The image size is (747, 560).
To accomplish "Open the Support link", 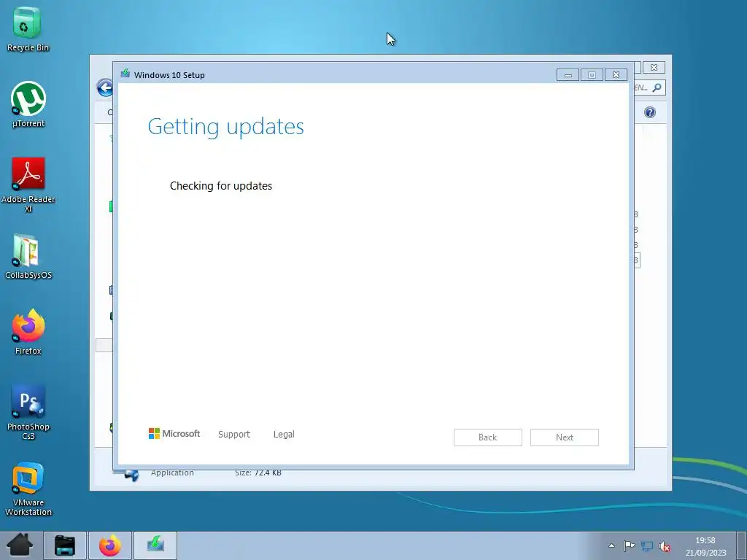I will pyautogui.click(x=234, y=435).
